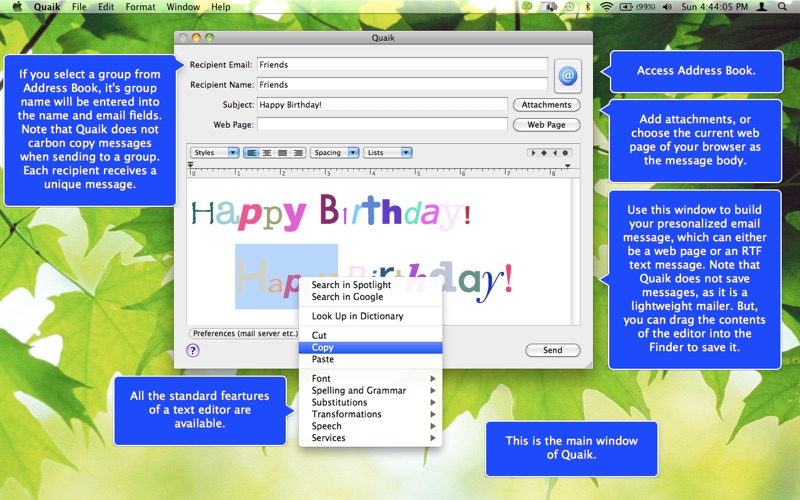Screen dimensions: 800x500
Task: Focus the Recipient Email field
Action: tap(402, 64)
